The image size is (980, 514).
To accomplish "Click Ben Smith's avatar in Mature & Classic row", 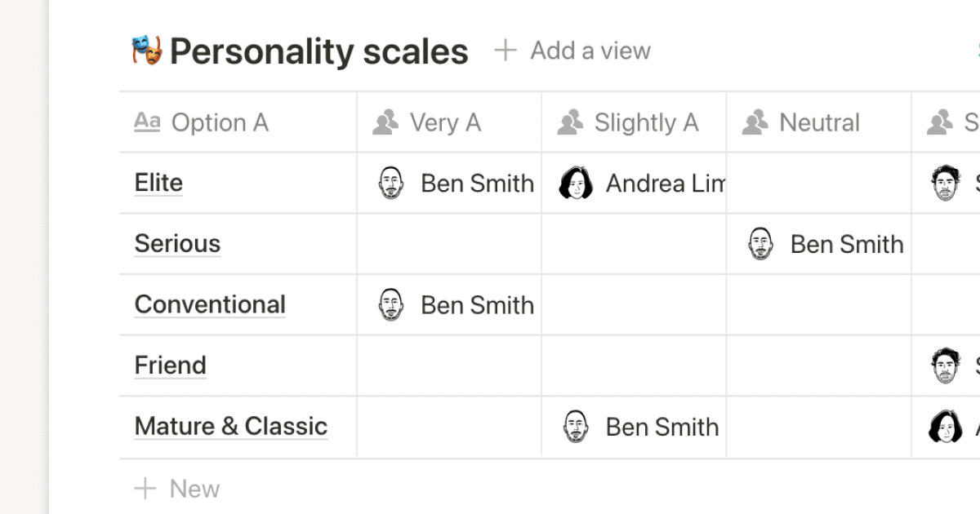I will click(x=576, y=427).
